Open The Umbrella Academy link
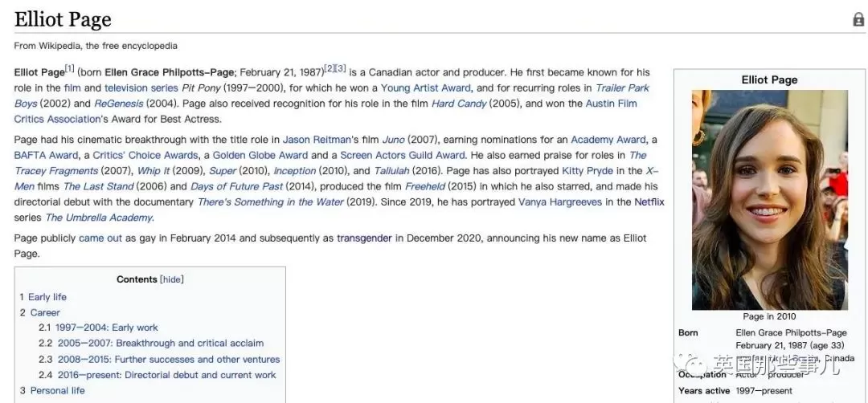The width and height of the screenshot is (868, 403). 99,218
